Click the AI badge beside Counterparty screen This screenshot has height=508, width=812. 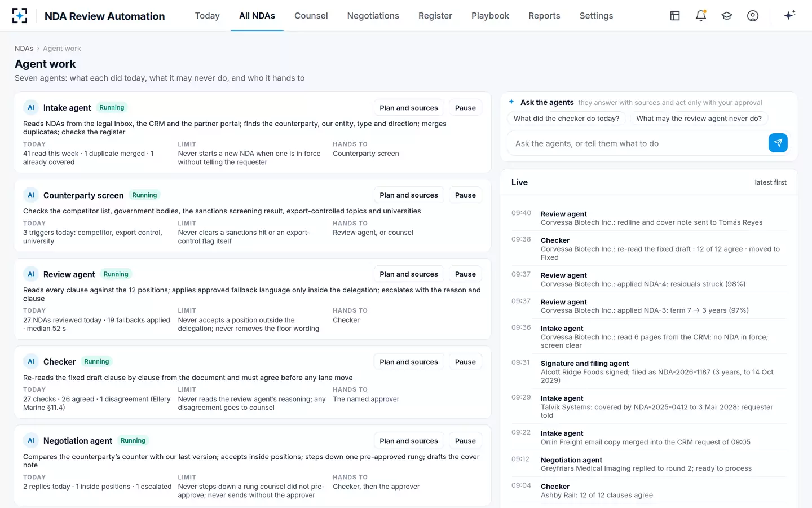click(x=31, y=195)
